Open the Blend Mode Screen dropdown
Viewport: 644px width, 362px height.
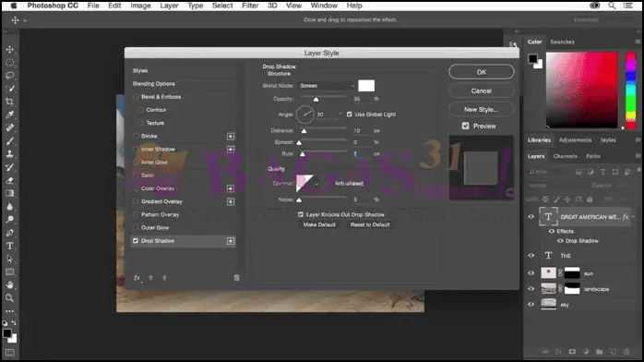[327, 86]
